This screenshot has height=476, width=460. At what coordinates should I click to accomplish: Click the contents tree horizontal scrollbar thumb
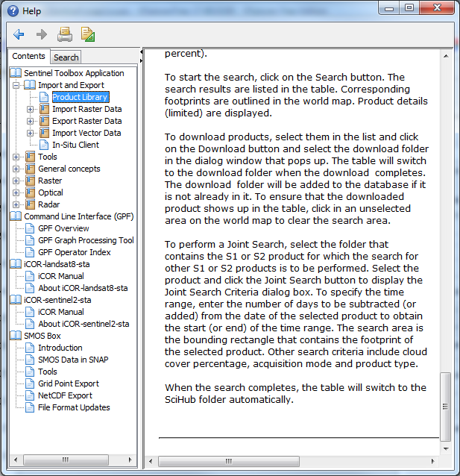66,460
